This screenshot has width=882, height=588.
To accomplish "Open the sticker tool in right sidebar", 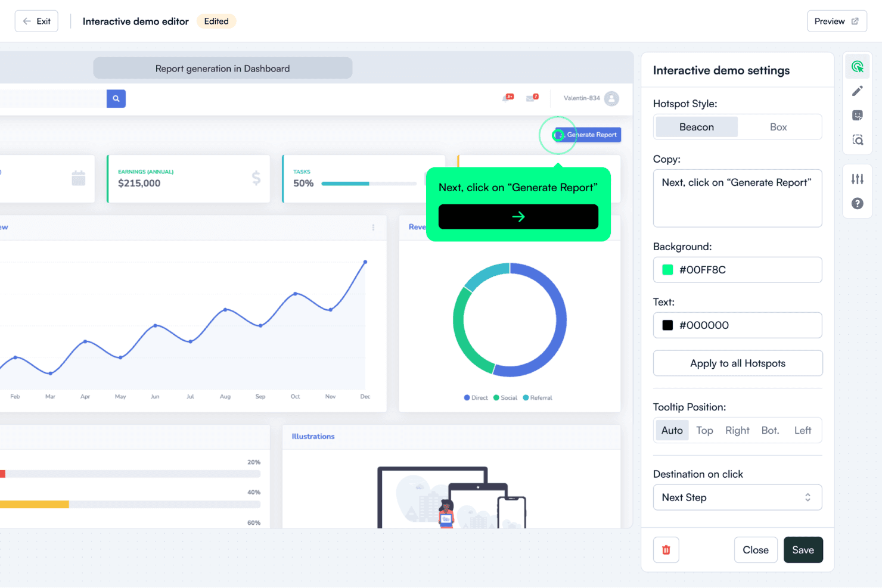I will tap(857, 116).
